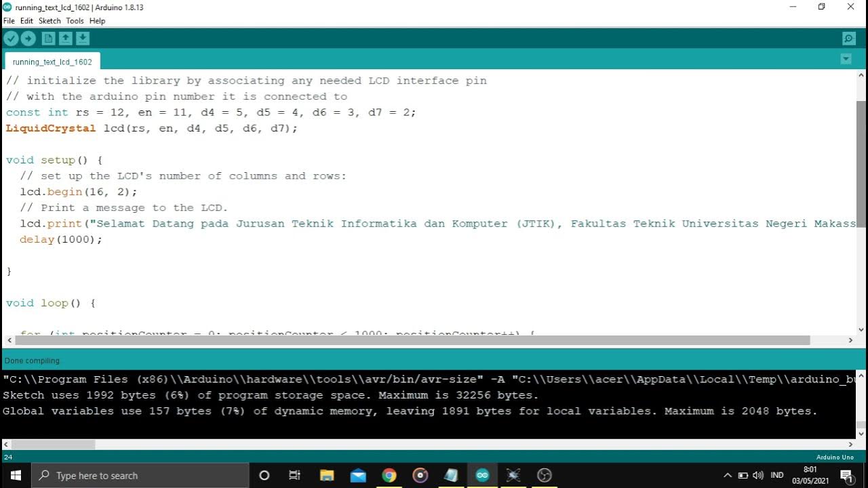Create a new sketch with New icon
868x488 pixels.
(49, 39)
